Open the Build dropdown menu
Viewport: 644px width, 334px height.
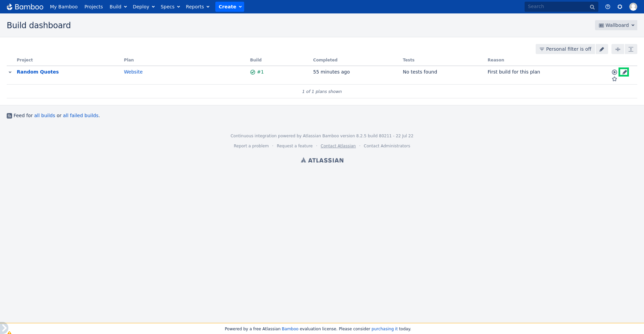pos(118,7)
